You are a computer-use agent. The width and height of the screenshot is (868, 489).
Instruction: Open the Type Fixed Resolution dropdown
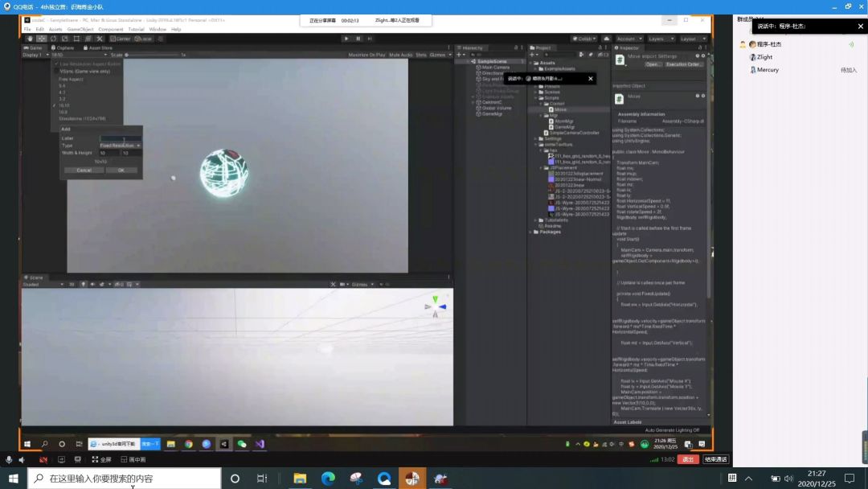120,146
